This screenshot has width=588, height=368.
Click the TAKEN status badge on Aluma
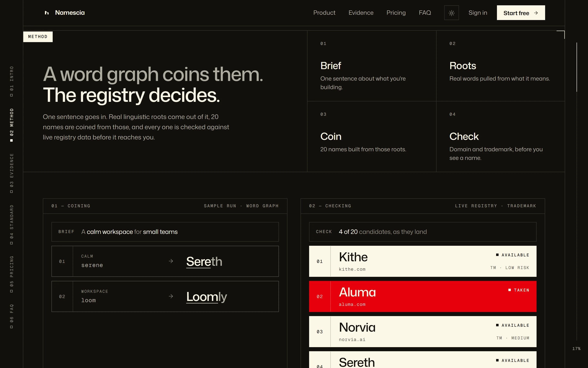[519, 290]
